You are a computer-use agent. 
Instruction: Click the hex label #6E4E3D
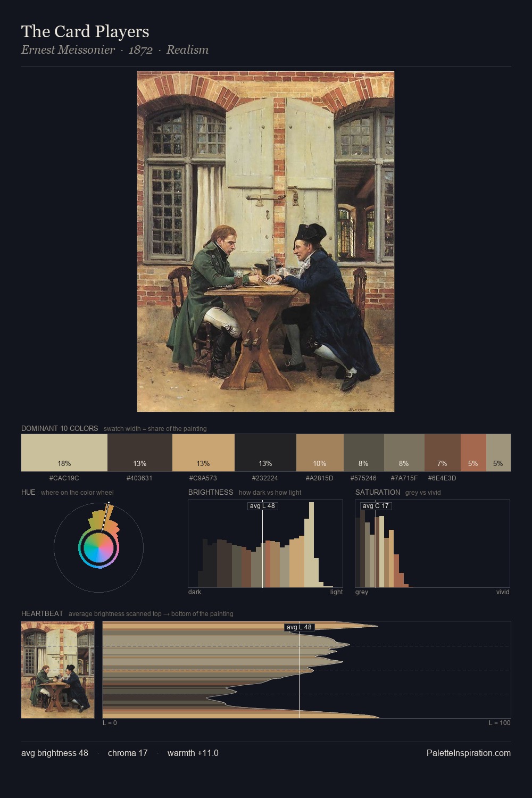[442, 478]
